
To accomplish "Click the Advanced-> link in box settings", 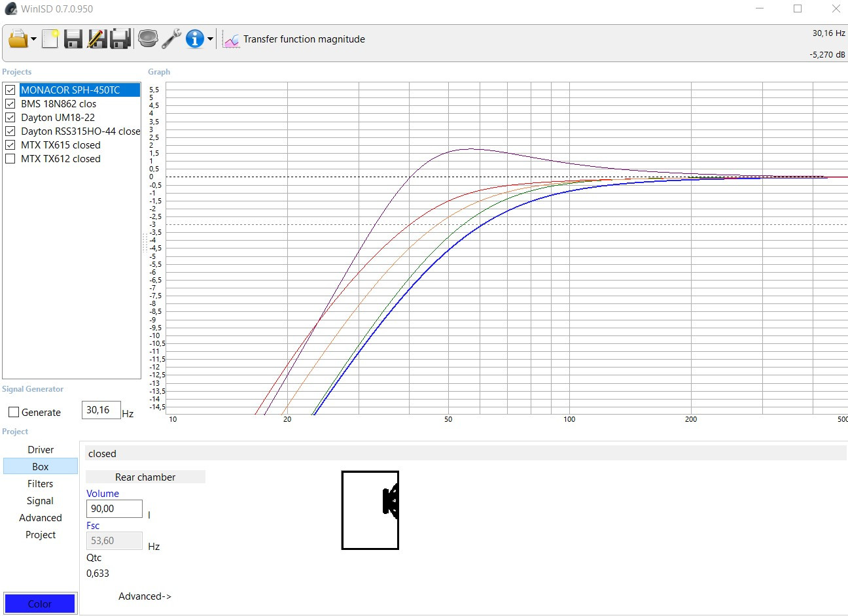I will pos(145,596).
